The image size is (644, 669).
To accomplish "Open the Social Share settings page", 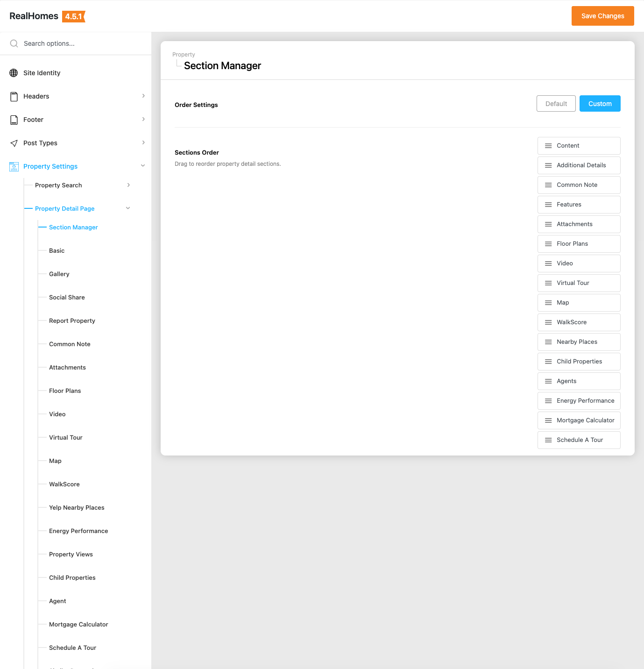I will 67,298.
